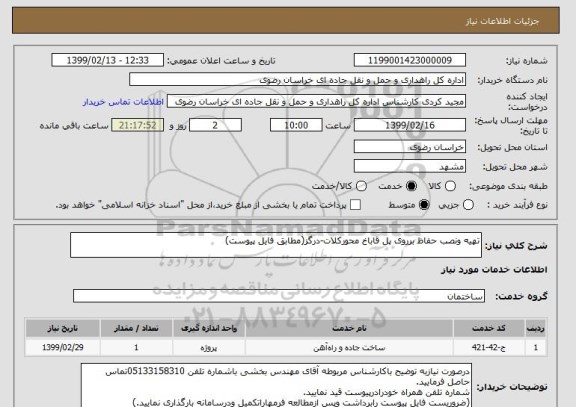Select the کالا/خدمت radio button
The height and width of the screenshot is (407, 576).
pyautogui.click(x=361, y=186)
